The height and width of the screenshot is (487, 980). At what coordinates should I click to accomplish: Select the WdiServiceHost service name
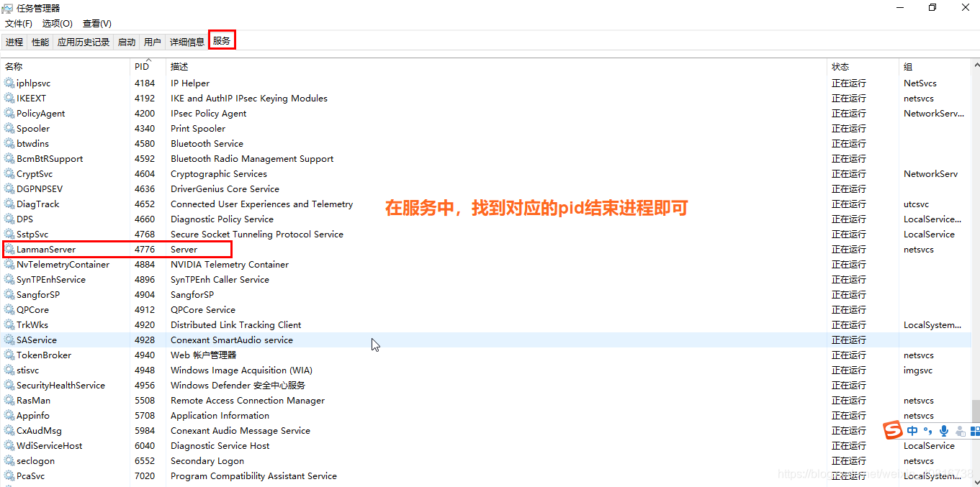[x=50, y=446]
